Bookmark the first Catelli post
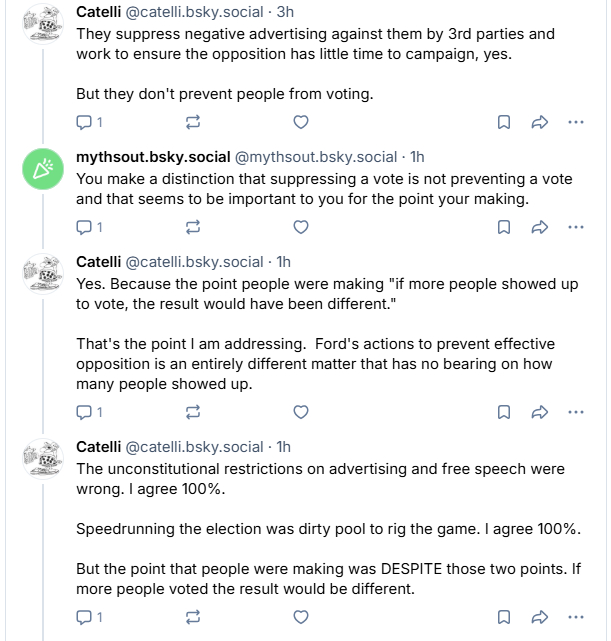Viewport: 611px width, 641px height. 505,122
